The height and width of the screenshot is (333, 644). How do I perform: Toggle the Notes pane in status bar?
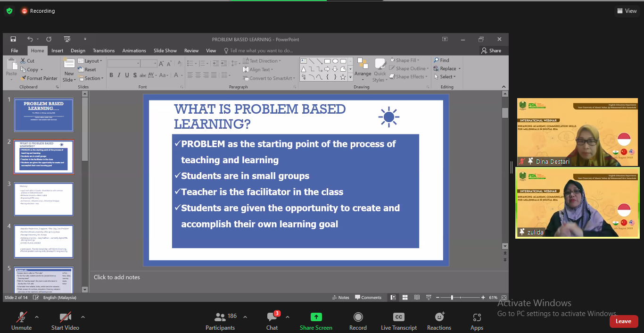click(x=340, y=298)
